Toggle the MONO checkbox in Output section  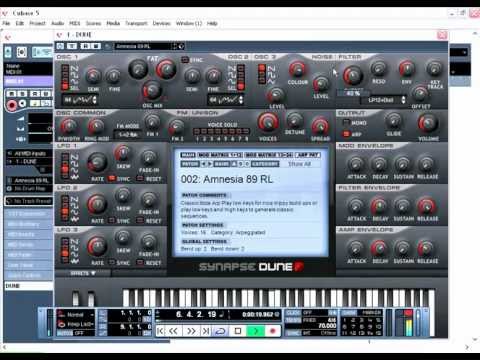[346, 123]
